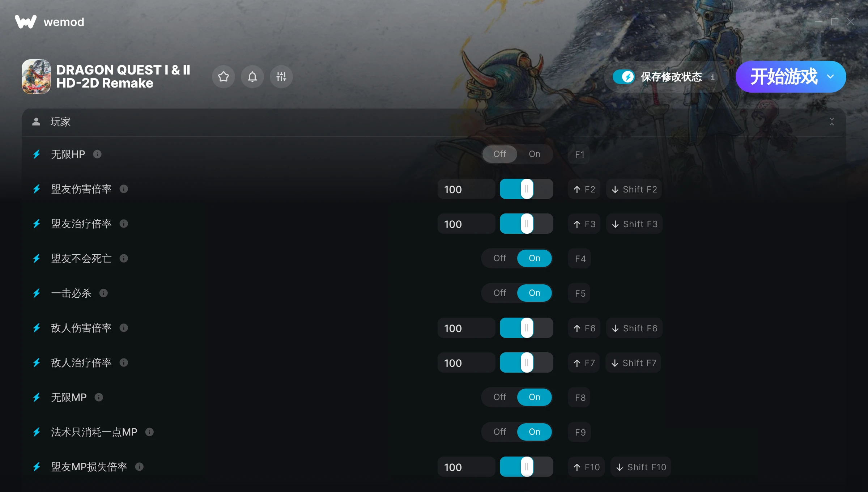Turn Off 盟友不会死亡 cheat
This screenshot has width=868, height=492.
(500, 258)
